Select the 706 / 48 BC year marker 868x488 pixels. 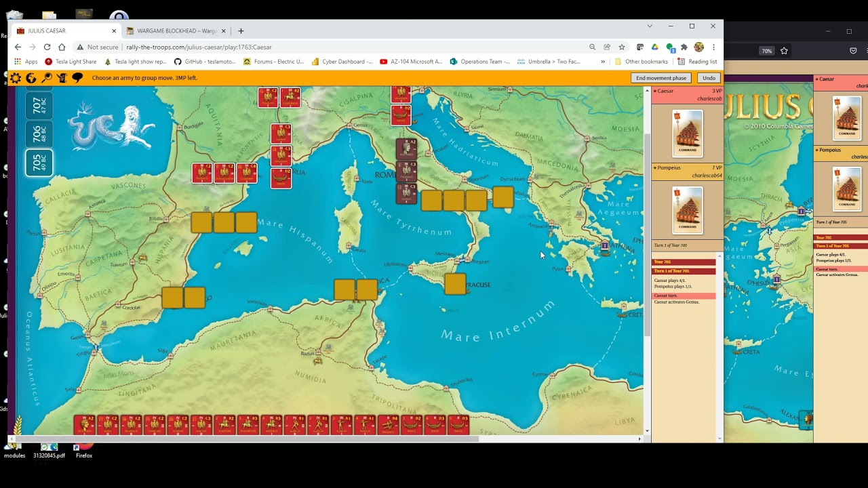(39, 134)
